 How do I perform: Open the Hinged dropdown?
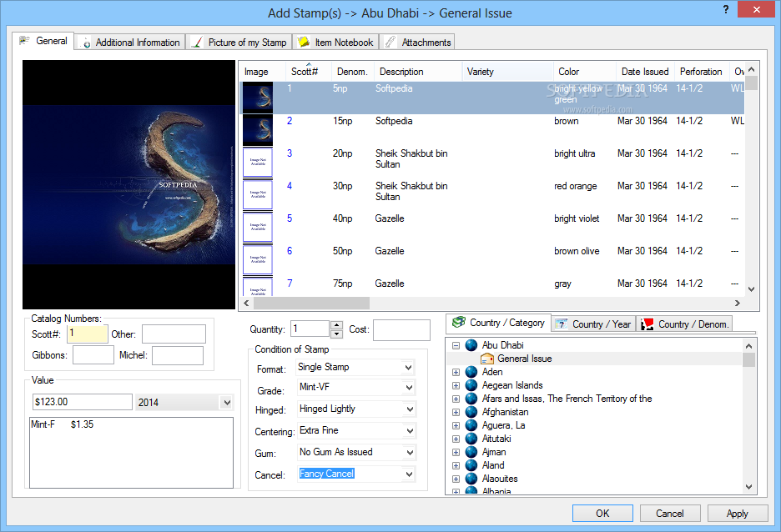408,409
